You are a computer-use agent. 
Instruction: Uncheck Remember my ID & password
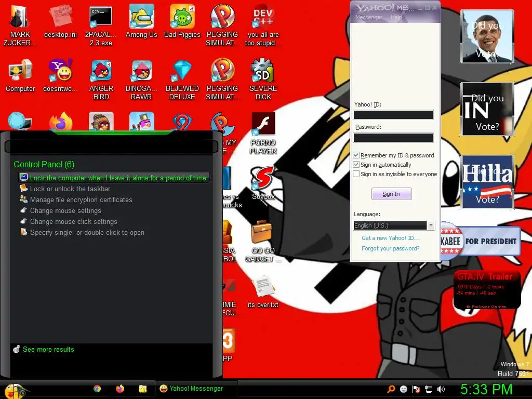(x=356, y=155)
